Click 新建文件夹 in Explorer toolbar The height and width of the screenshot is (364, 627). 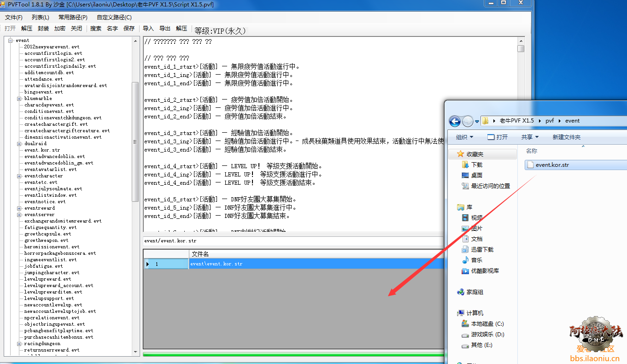coord(566,137)
